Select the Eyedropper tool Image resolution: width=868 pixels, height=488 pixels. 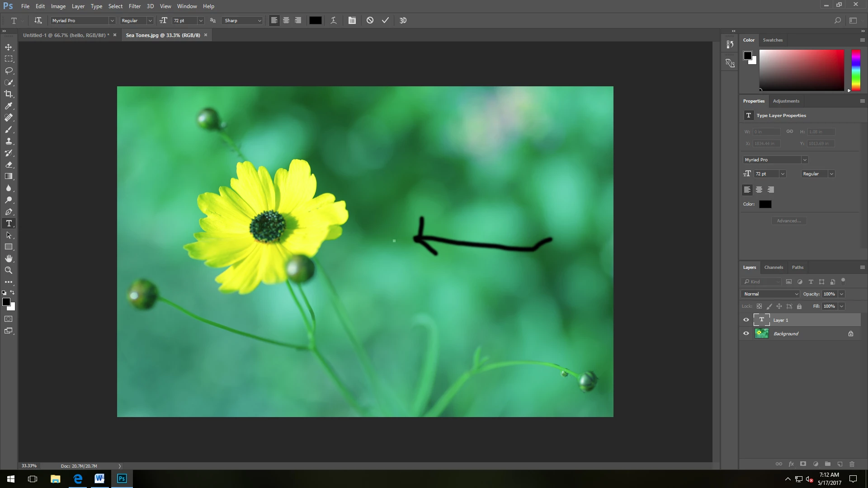[9, 106]
